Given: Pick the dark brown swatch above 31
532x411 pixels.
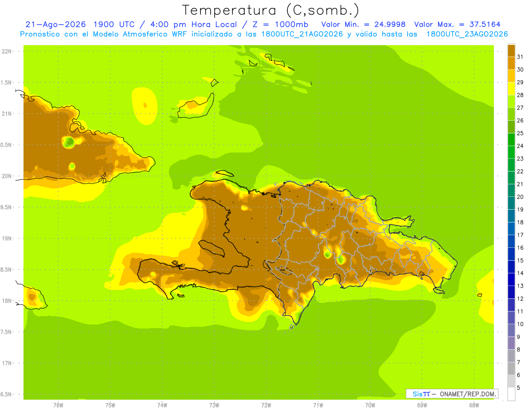Looking at the screenshot, I should tap(511, 51).
